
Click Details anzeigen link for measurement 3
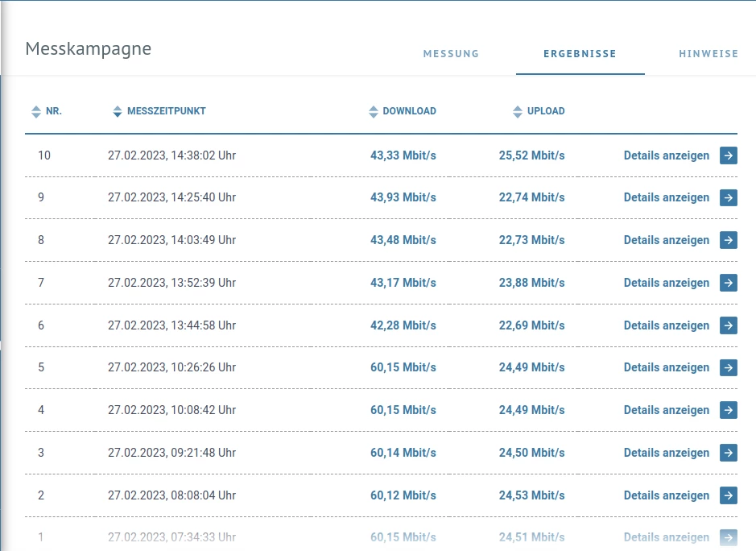(667, 453)
